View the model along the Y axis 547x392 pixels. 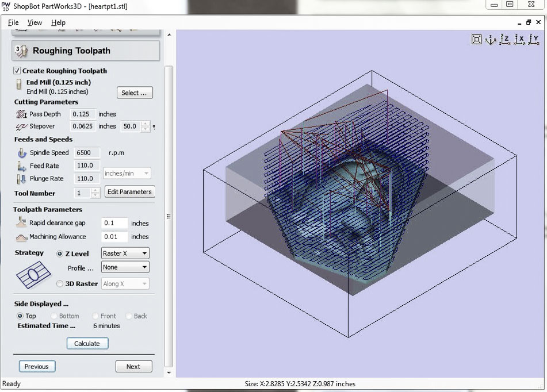533,40
